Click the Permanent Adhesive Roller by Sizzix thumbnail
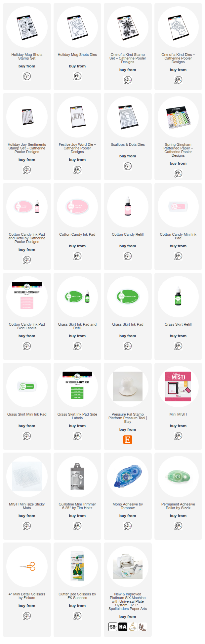This screenshot has height=644, width=205. coord(178,477)
